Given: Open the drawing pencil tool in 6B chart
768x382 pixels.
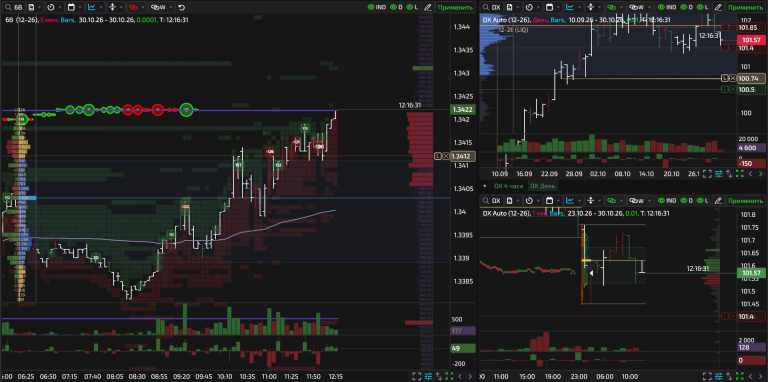Looking at the screenshot, I should pos(428,7).
